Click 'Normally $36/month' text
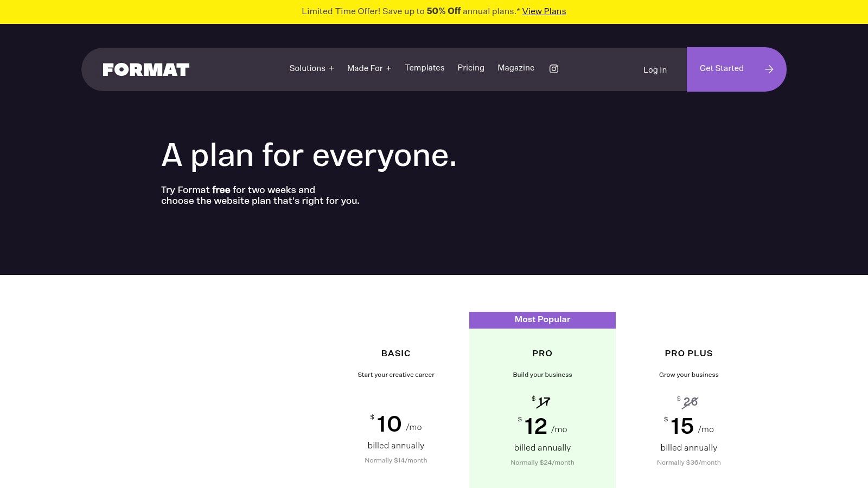The width and height of the screenshot is (868, 488). pyautogui.click(x=689, y=463)
